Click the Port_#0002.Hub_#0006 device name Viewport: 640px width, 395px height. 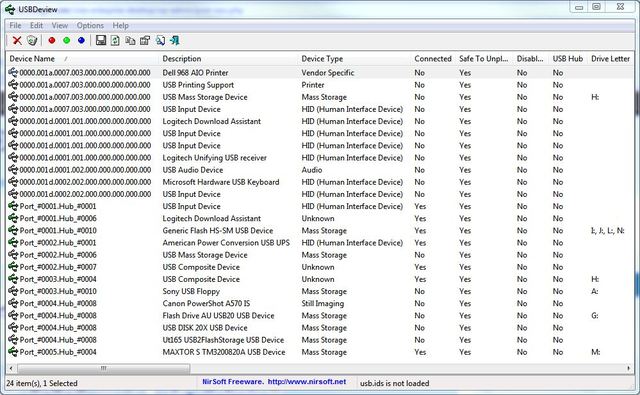click(x=58, y=255)
